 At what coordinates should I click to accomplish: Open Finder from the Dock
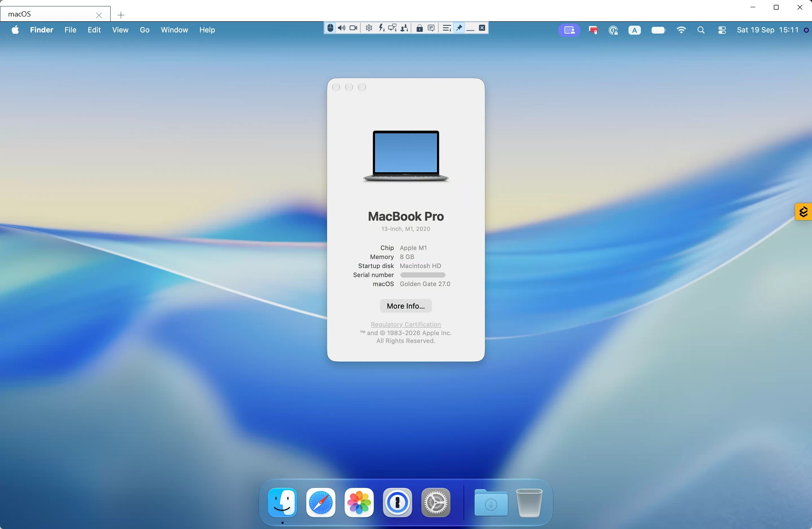(x=282, y=502)
